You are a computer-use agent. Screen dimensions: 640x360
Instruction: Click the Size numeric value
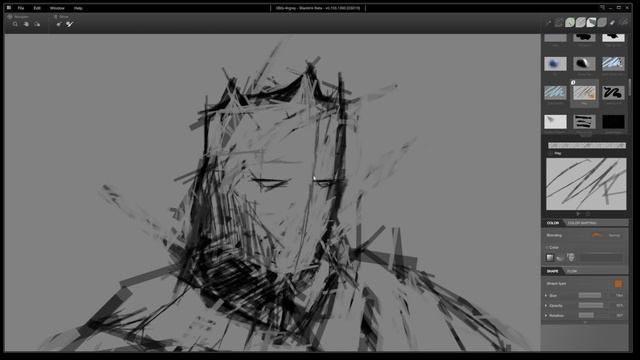[619, 296]
